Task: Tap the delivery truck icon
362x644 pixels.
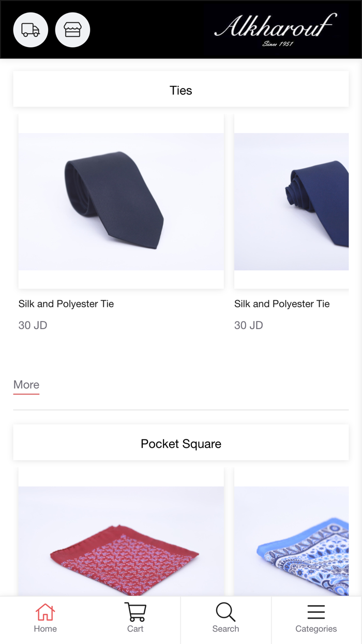Action: tap(31, 30)
